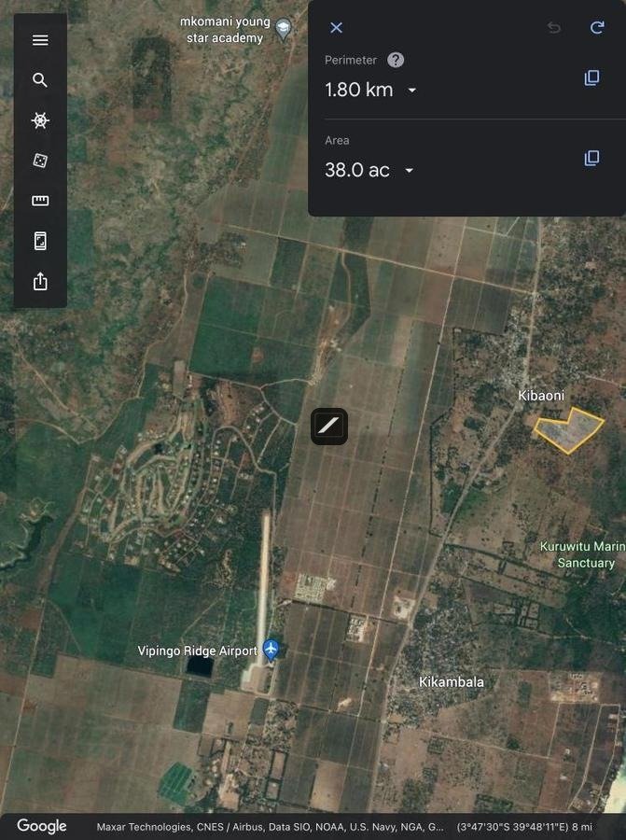The image size is (626, 840).
Task: Click the share icon
Action: pos(40,282)
